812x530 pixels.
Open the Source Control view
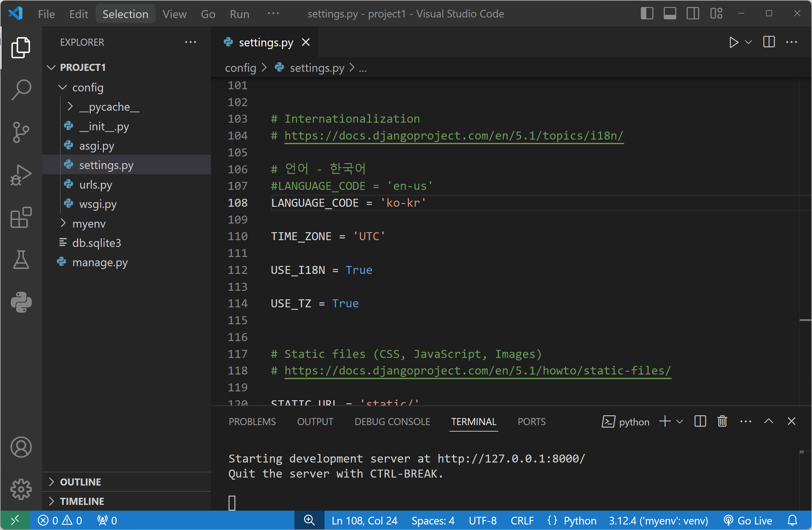[21, 132]
